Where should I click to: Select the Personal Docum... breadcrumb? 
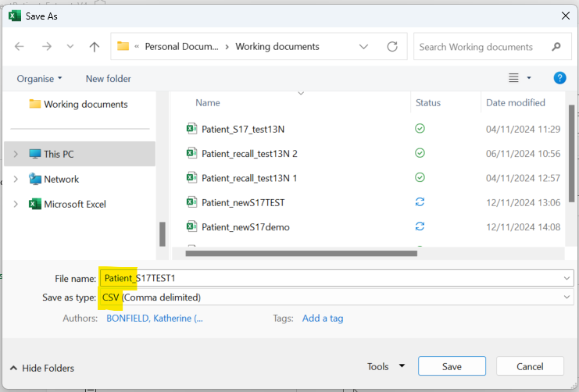click(x=182, y=47)
